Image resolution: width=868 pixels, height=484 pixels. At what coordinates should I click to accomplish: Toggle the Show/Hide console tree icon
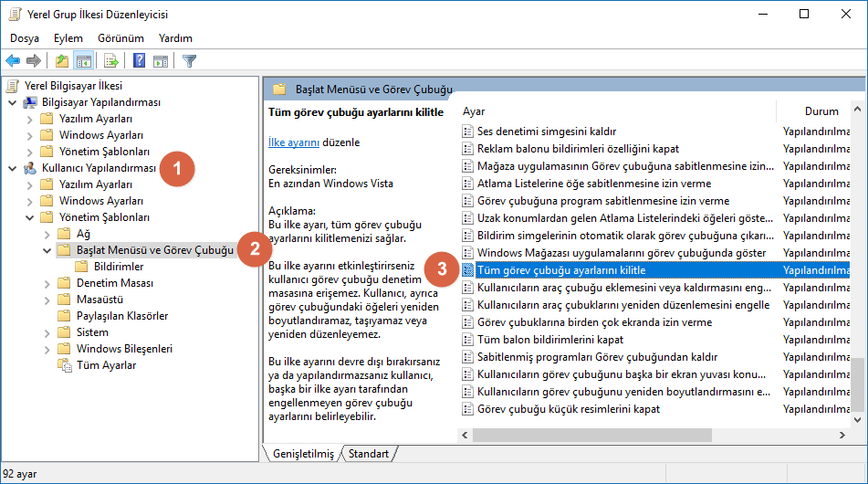coord(84,61)
